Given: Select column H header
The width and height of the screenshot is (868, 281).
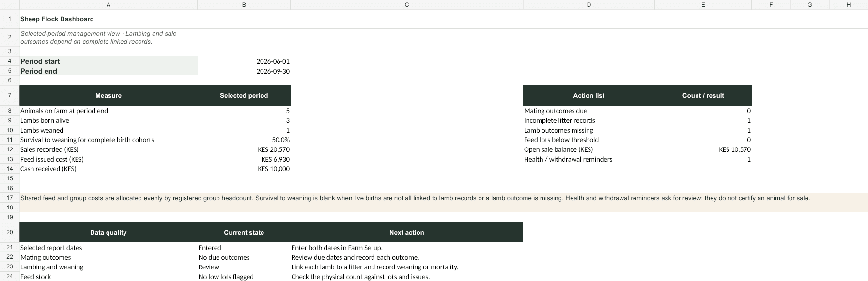Looking at the screenshot, I should tap(849, 5).
